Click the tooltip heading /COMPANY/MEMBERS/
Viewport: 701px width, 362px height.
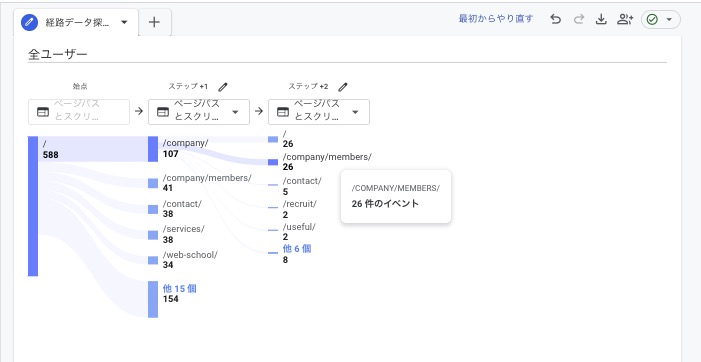pos(396,188)
